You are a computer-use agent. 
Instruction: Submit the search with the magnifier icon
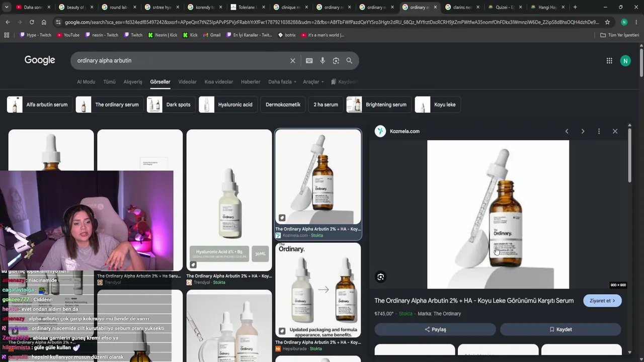tap(349, 61)
